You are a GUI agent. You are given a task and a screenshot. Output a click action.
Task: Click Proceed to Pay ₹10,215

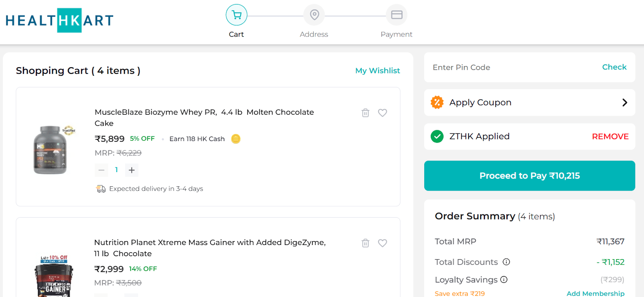pos(529,176)
